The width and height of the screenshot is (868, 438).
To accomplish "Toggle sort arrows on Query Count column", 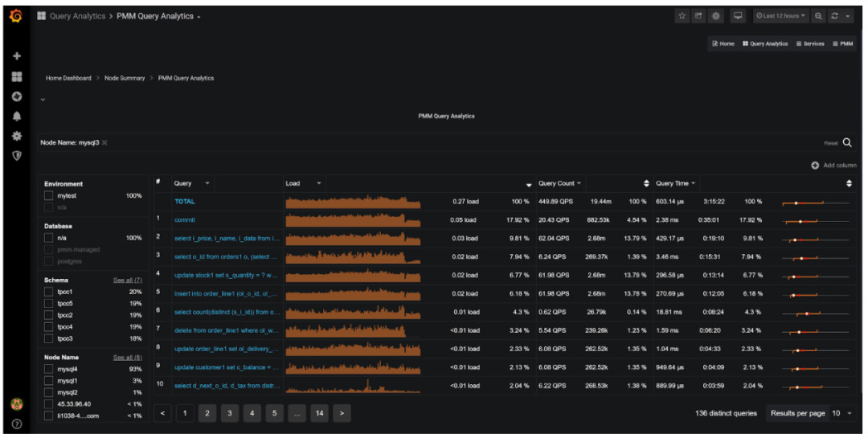I will click(x=646, y=183).
